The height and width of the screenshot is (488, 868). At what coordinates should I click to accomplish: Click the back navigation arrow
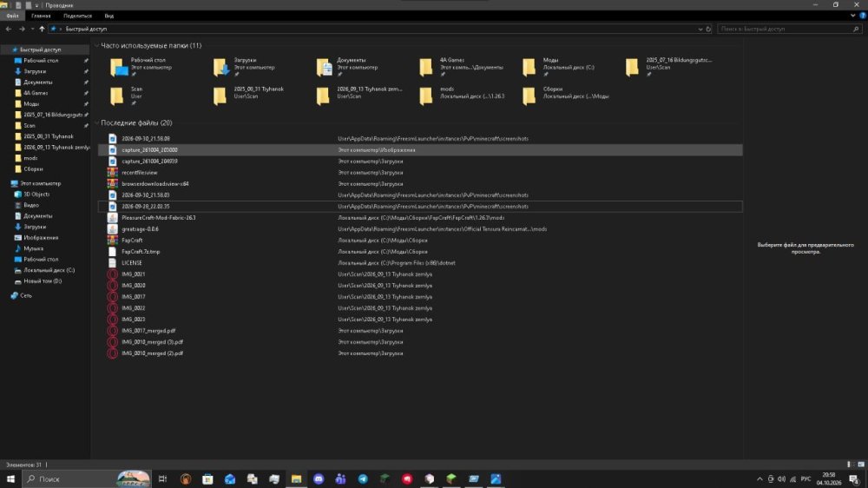9,29
